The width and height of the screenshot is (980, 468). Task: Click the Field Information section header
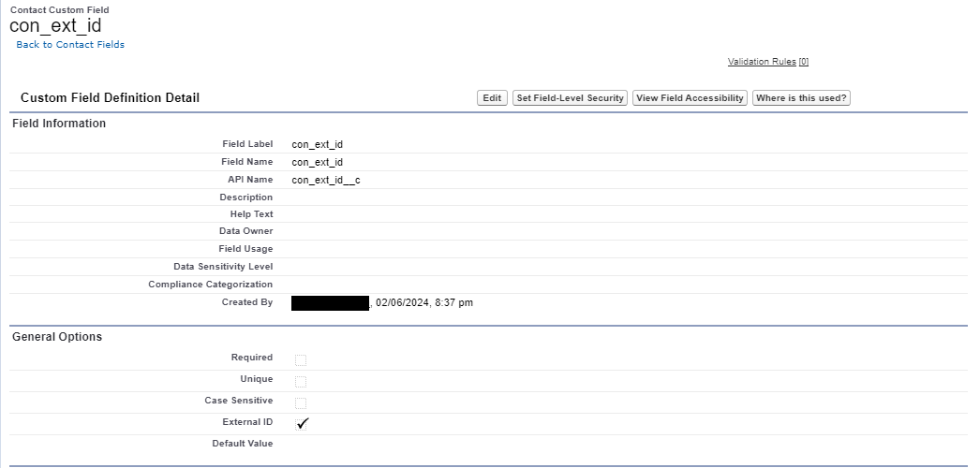click(59, 124)
